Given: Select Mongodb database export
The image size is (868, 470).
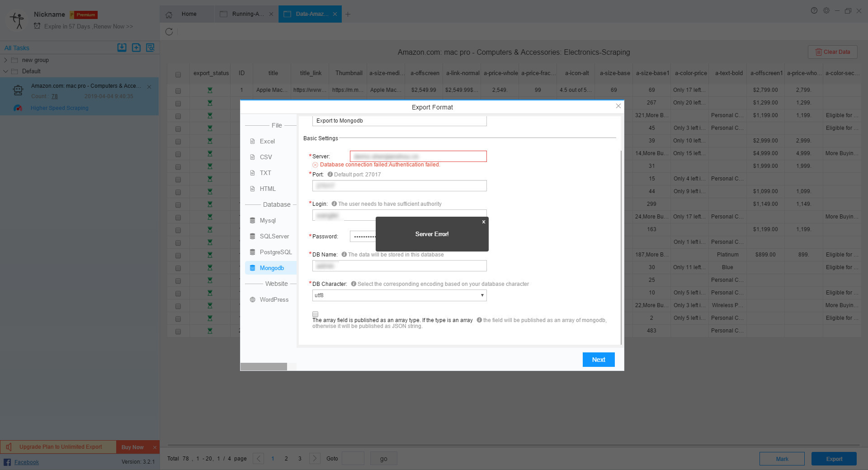Looking at the screenshot, I should [270, 268].
